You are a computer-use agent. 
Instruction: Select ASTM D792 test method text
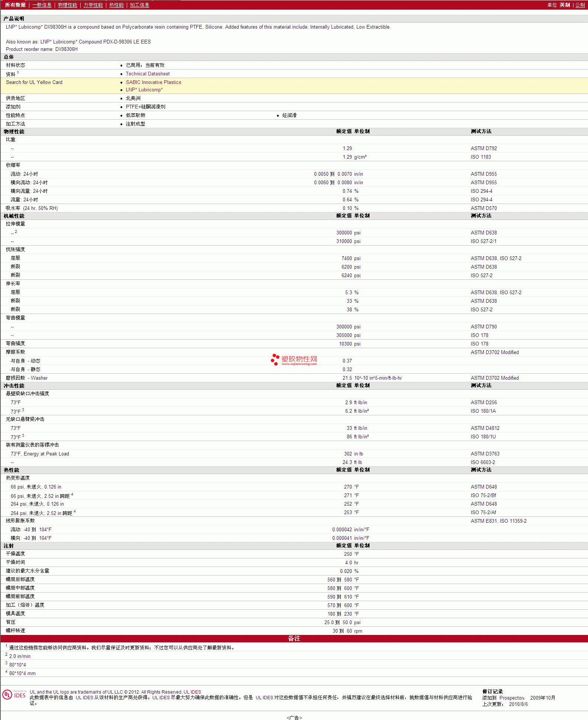(x=484, y=149)
